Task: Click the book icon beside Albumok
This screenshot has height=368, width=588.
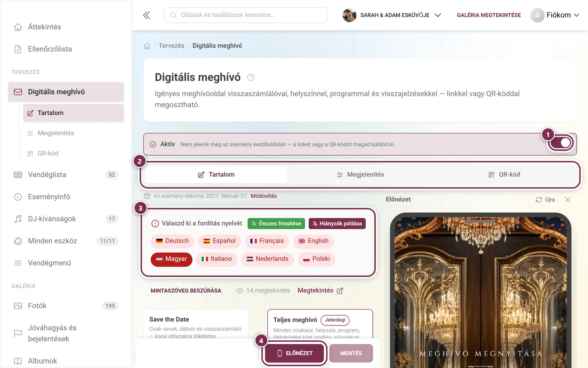Action: (18, 361)
